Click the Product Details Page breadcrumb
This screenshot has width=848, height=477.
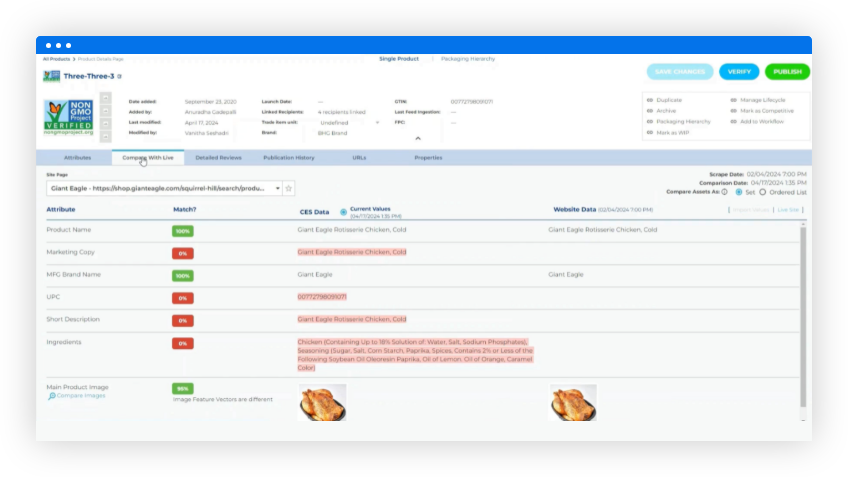click(x=101, y=59)
